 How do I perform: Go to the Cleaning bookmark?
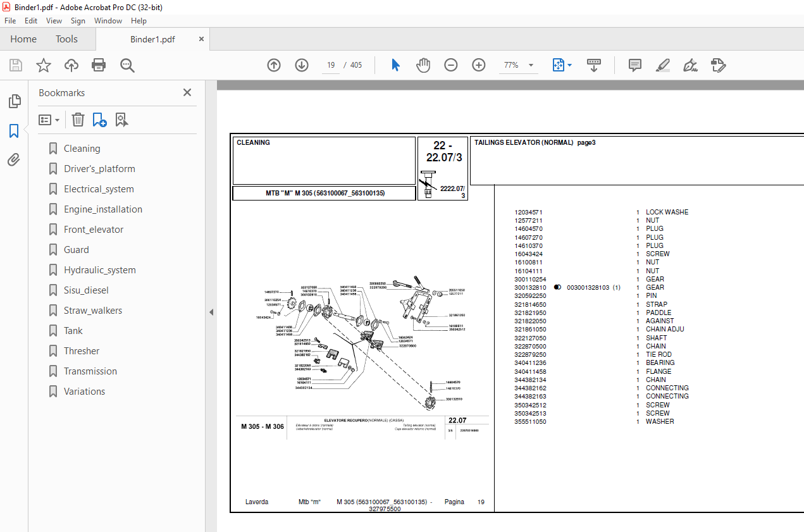(82, 149)
